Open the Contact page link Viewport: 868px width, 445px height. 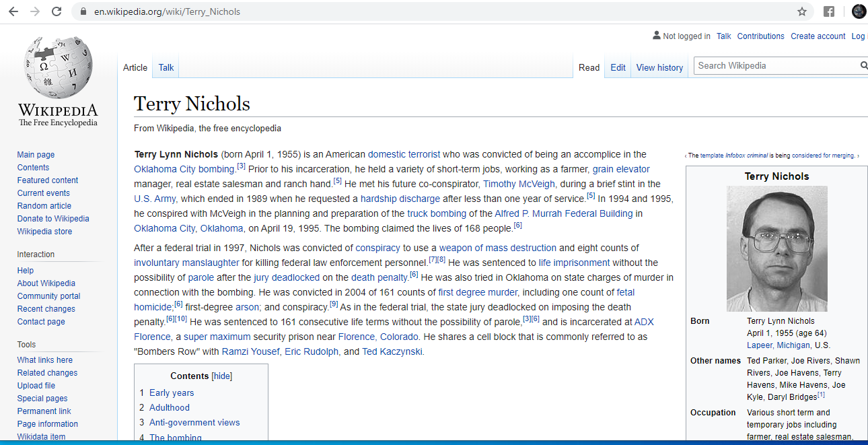41,322
